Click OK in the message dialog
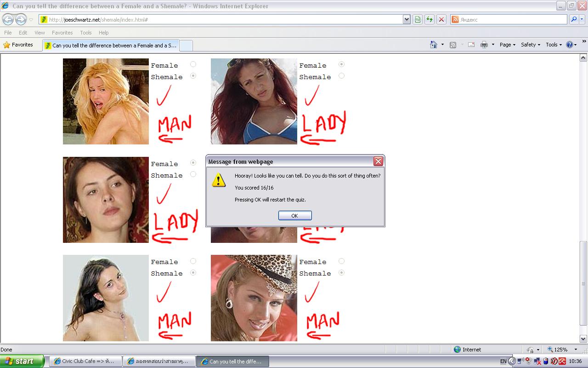The height and width of the screenshot is (368, 588). [x=295, y=215]
